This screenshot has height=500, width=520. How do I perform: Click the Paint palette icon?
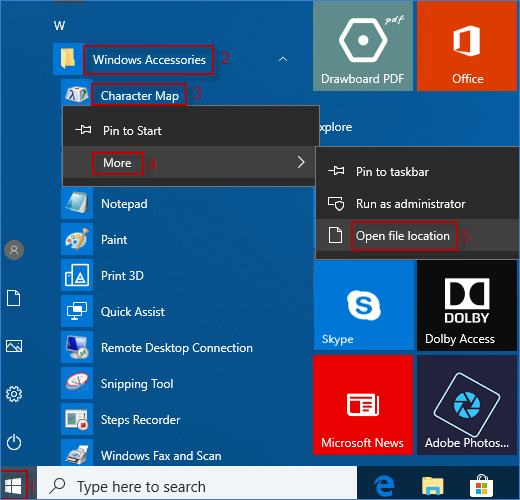coord(77,239)
